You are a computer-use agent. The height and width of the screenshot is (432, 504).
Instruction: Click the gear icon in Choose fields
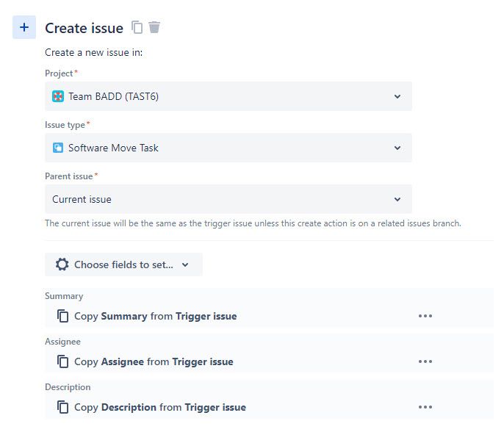pyautogui.click(x=62, y=264)
